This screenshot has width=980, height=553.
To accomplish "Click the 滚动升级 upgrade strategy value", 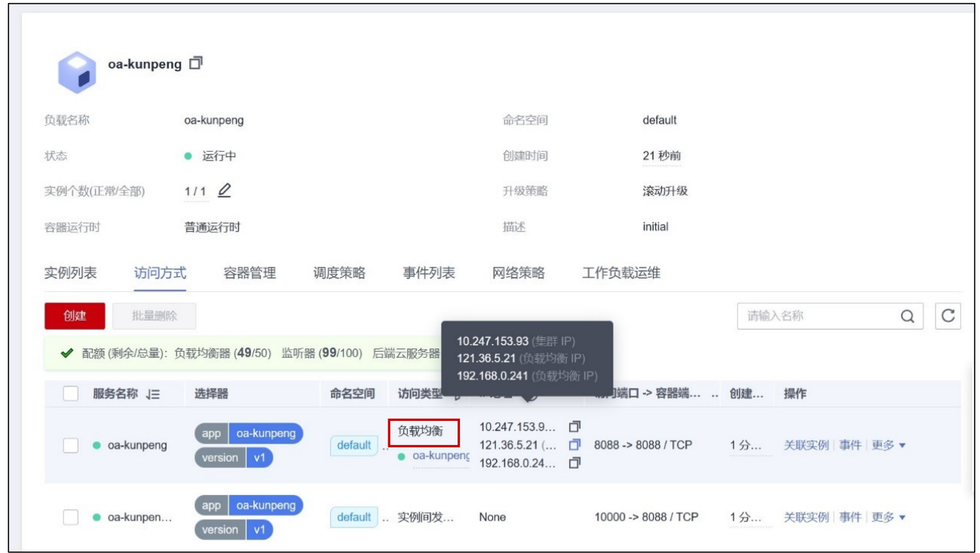I will pyautogui.click(x=666, y=191).
